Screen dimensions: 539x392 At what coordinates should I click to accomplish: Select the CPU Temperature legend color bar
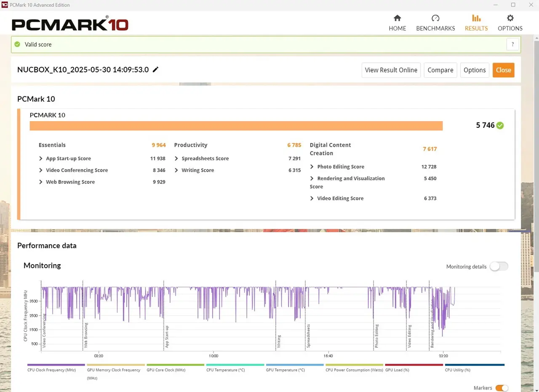(235, 365)
